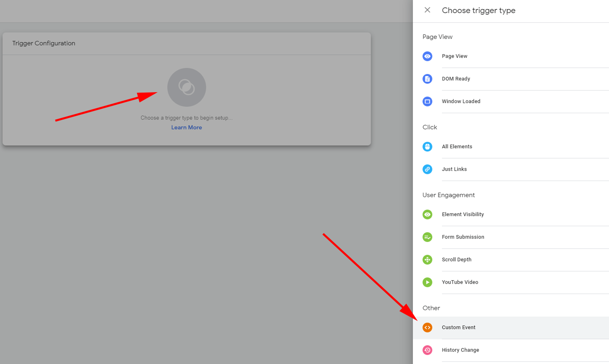The image size is (609, 364).
Task: Click the trigger placeholder circle icon
Action: click(187, 87)
